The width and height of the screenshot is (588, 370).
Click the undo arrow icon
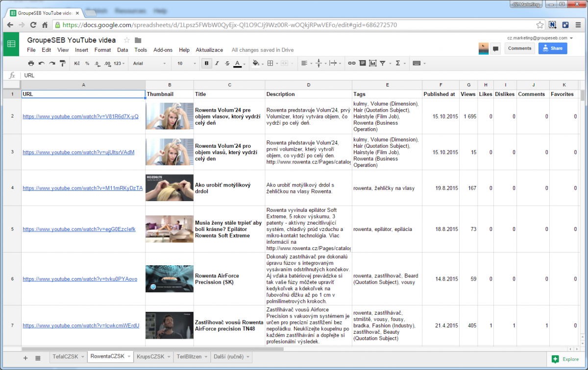(42, 63)
